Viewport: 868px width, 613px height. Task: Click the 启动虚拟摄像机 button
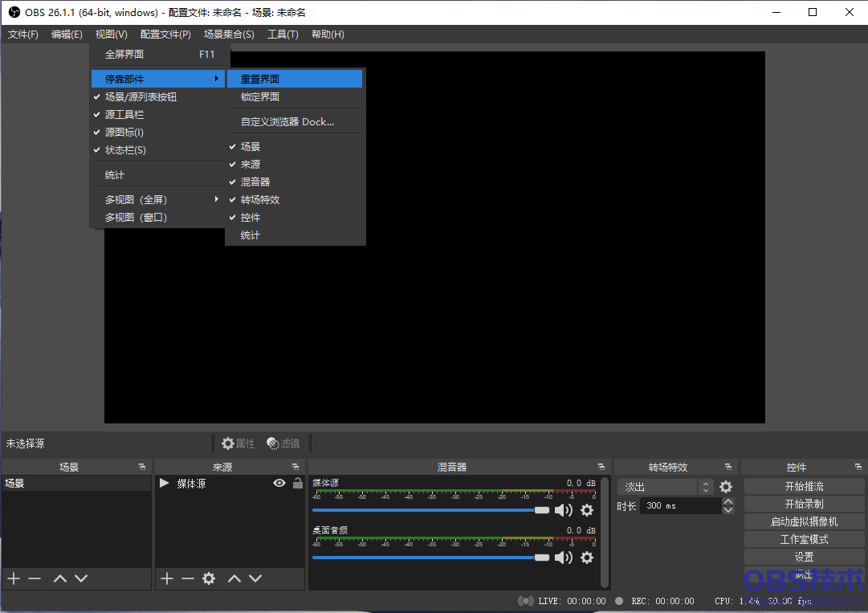click(804, 521)
